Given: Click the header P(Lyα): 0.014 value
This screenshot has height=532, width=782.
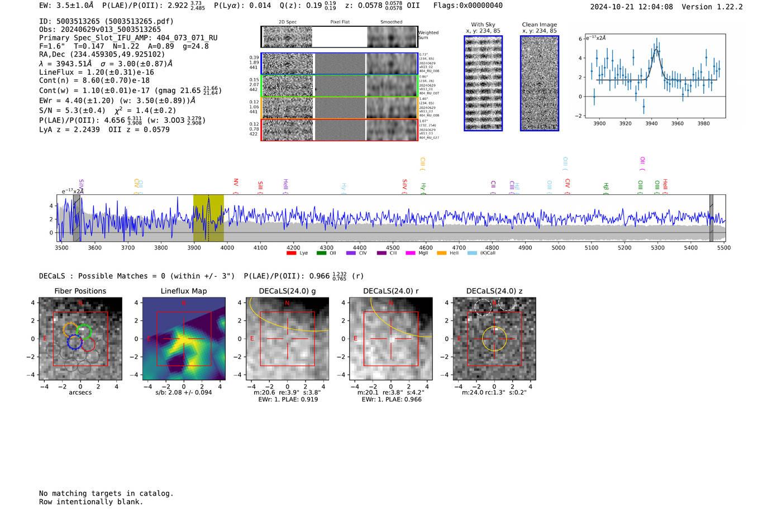Looking at the screenshot, I should pos(242,6).
